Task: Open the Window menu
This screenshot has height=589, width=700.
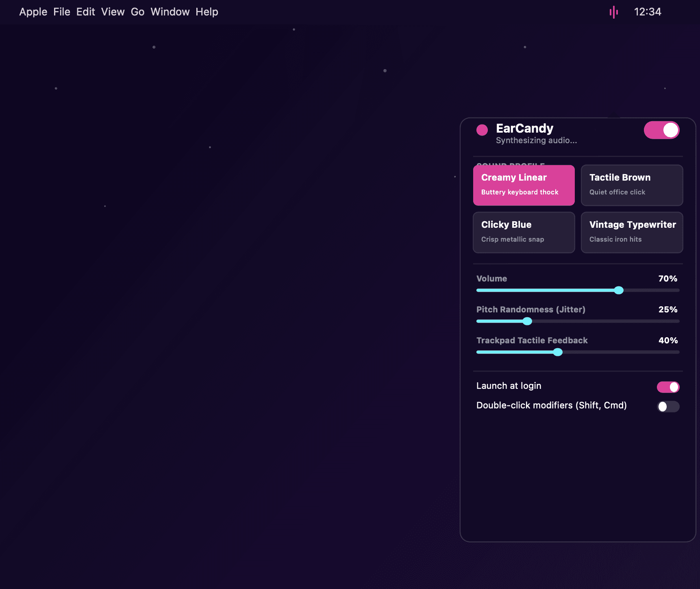Action: (170, 12)
